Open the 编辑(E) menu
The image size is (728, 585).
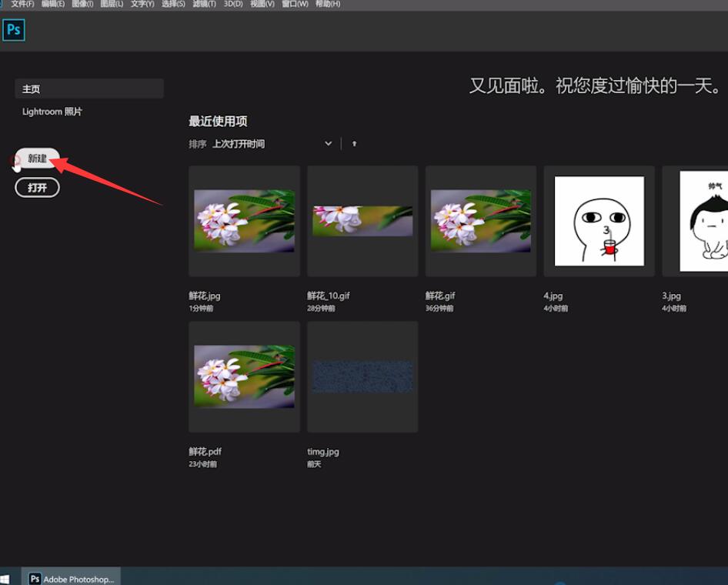pyautogui.click(x=53, y=4)
